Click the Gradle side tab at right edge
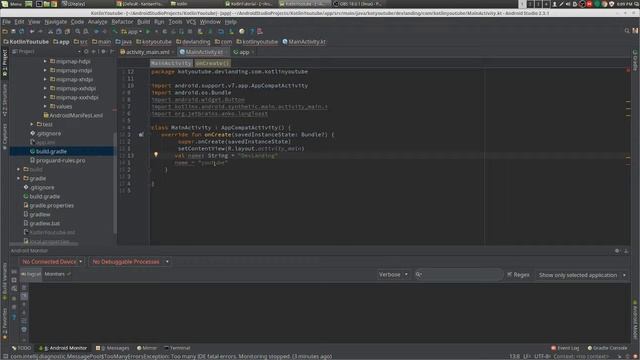 635,60
